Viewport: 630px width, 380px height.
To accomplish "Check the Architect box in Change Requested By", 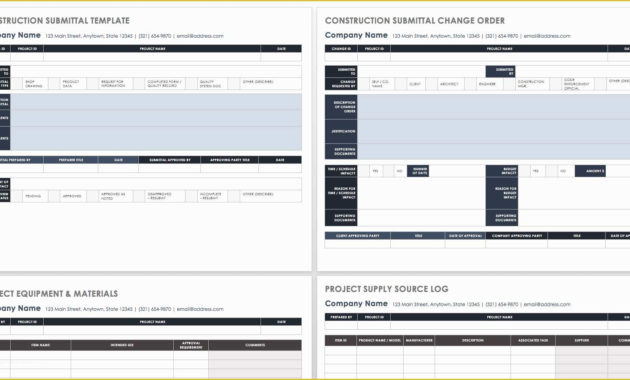I will point(432,84).
